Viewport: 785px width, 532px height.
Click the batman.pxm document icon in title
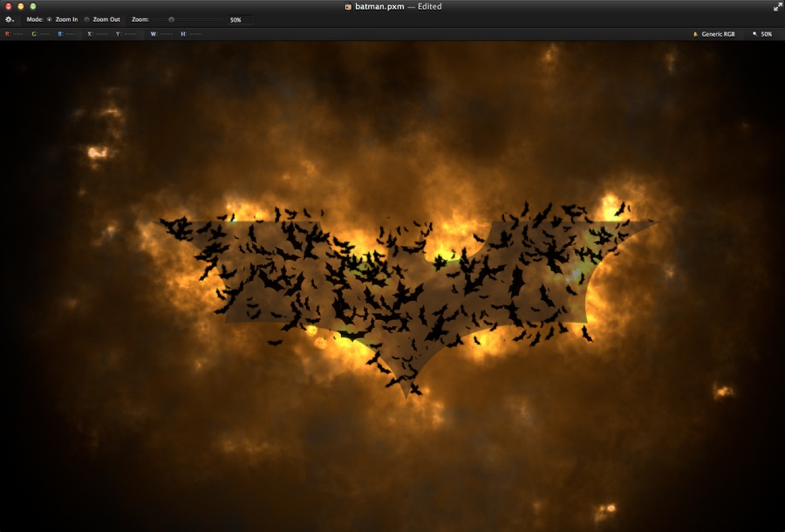pos(348,6)
